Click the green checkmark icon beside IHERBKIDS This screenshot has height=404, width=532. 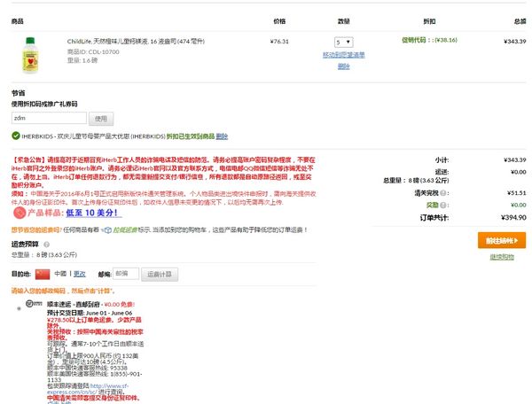(x=16, y=136)
